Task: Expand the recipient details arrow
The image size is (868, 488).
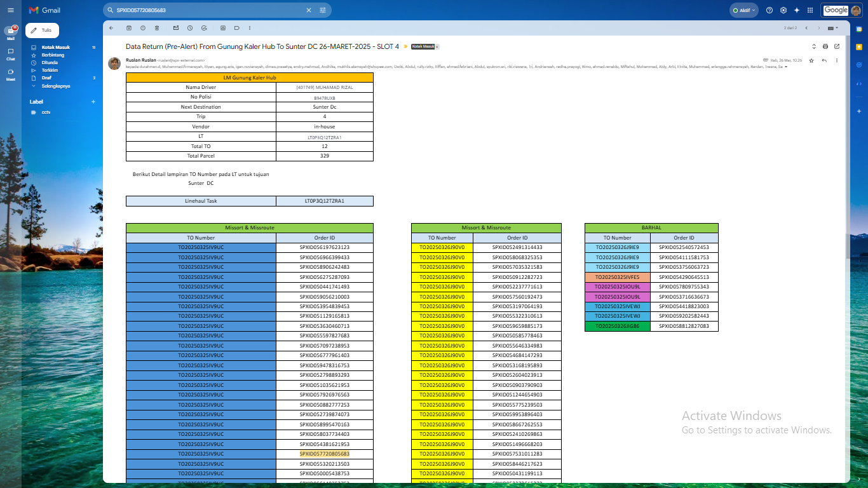Action: tap(786, 67)
